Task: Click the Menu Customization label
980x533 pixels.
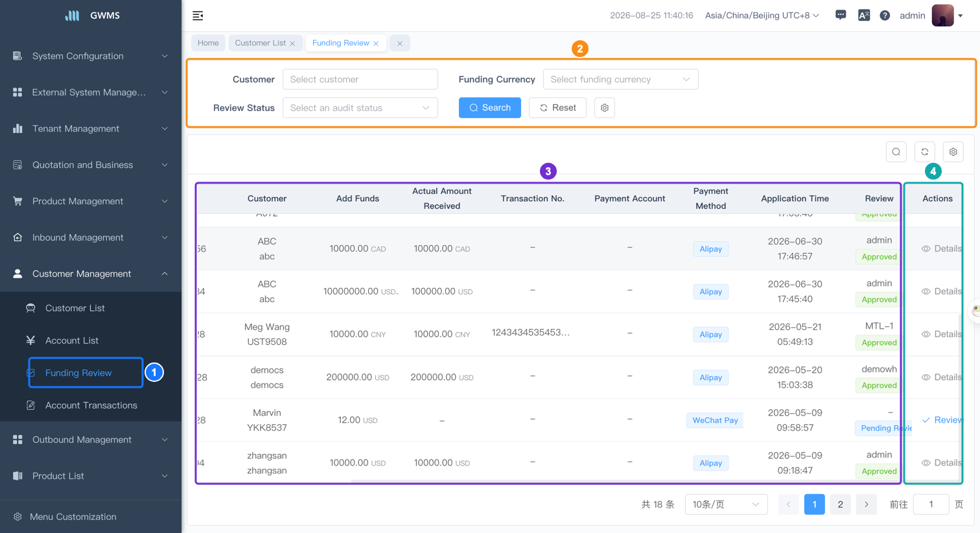Action: coord(73,517)
